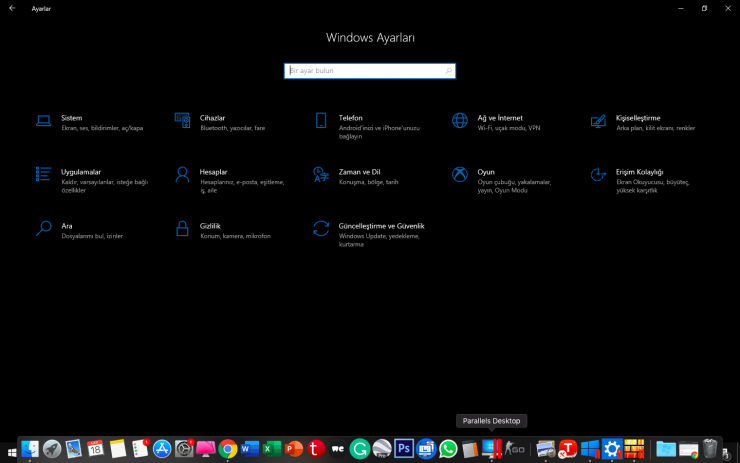Image resolution: width=740 pixels, height=463 pixels.
Task: Open the blue Windows folder in Dock
Action: [x=666, y=449]
